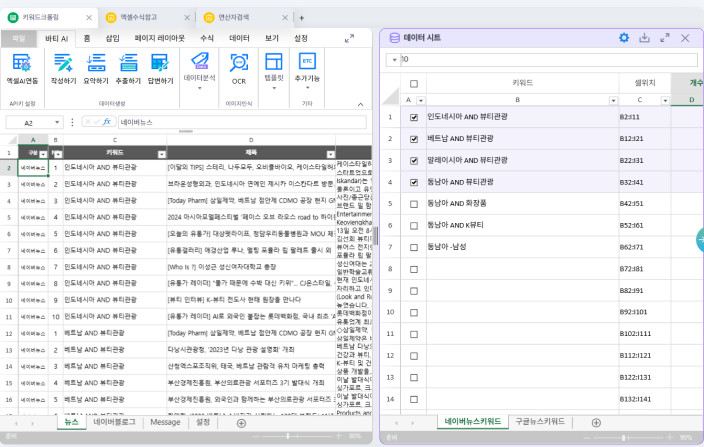The width and height of the screenshot is (704, 447).
Task: Open the 엑셀AI연동 tool
Action: (x=22, y=69)
